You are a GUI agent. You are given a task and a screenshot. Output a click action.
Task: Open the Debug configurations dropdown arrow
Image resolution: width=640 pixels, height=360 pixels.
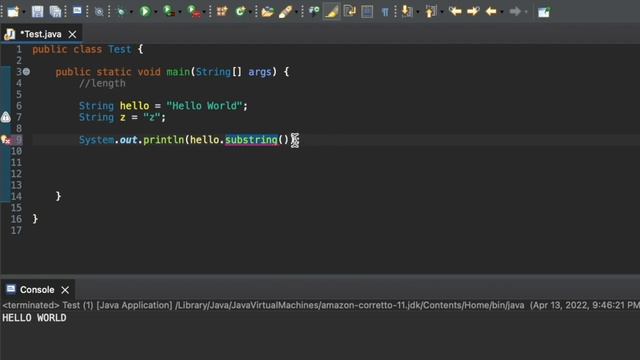(x=131, y=12)
